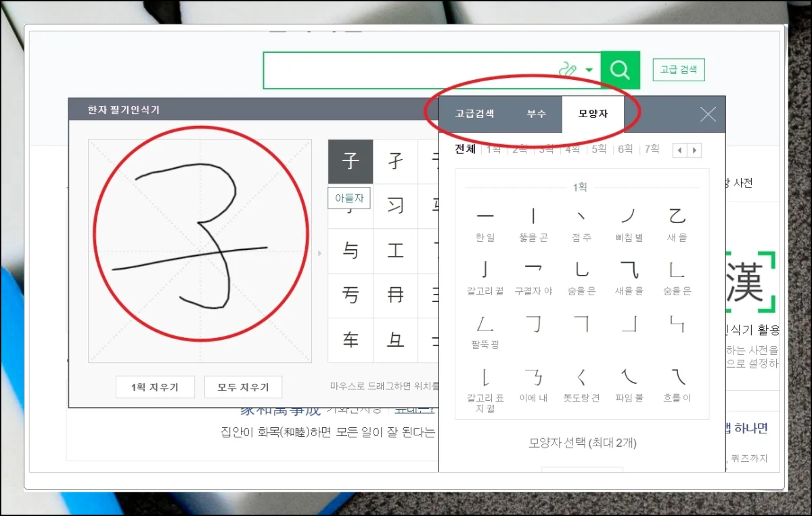Switch to the 고급검색 tab in the panel
The width and height of the screenshot is (812, 516).
474,114
